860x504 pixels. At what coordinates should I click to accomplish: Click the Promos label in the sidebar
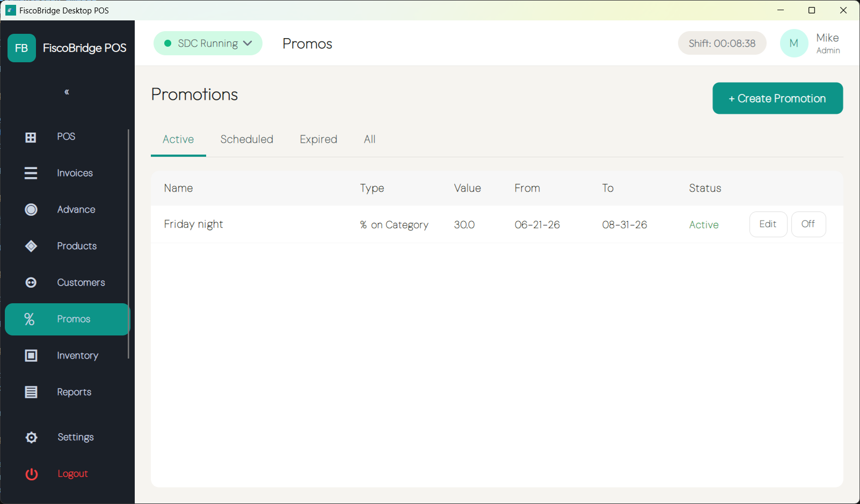(x=74, y=319)
